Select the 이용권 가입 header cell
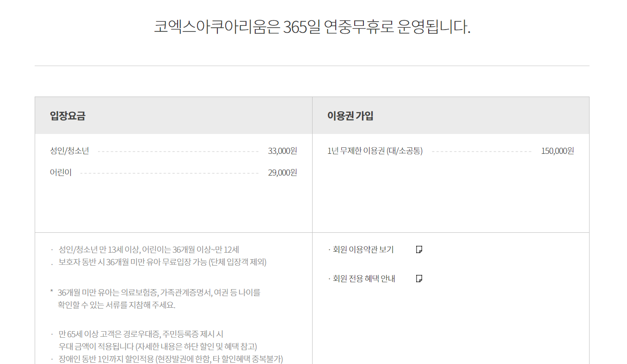The width and height of the screenshot is (627, 364). (451, 115)
